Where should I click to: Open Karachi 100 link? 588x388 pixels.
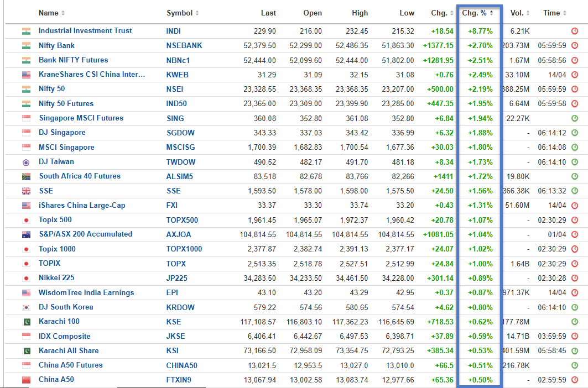click(59, 322)
